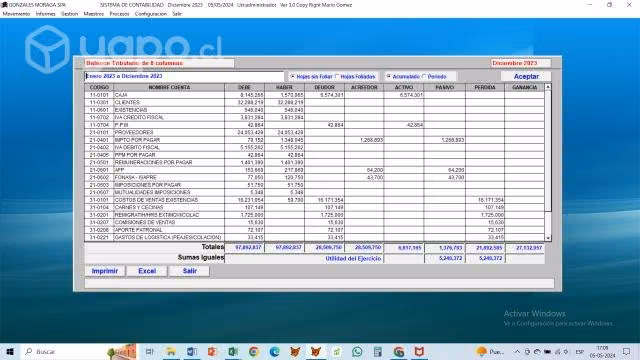
Task: Click the Aceptar button
Action: 526,76
